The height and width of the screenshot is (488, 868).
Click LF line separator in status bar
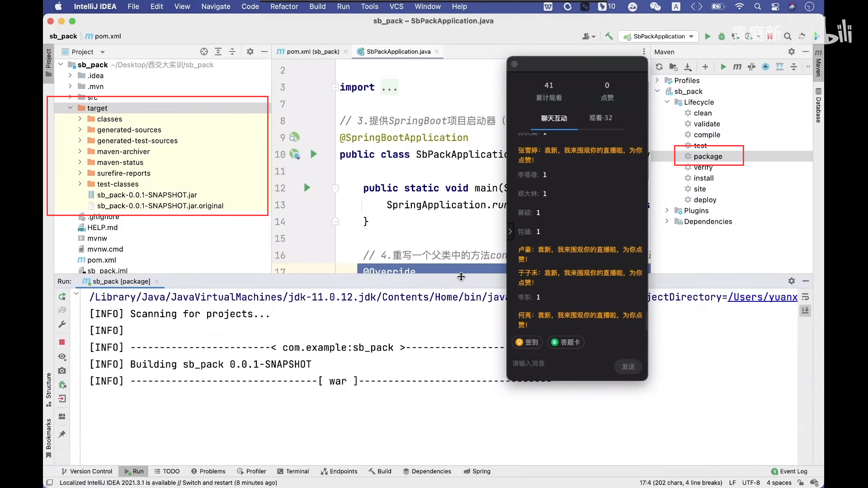click(x=732, y=483)
